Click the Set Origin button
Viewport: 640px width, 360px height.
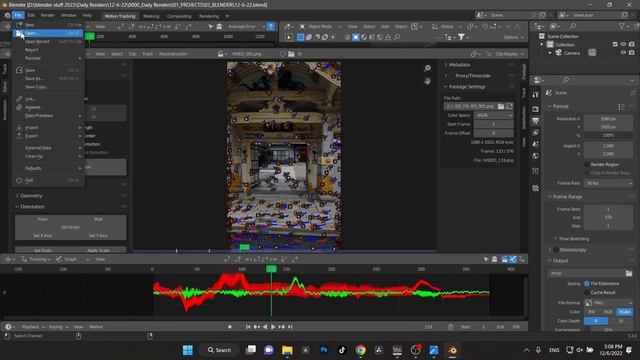click(x=71, y=227)
